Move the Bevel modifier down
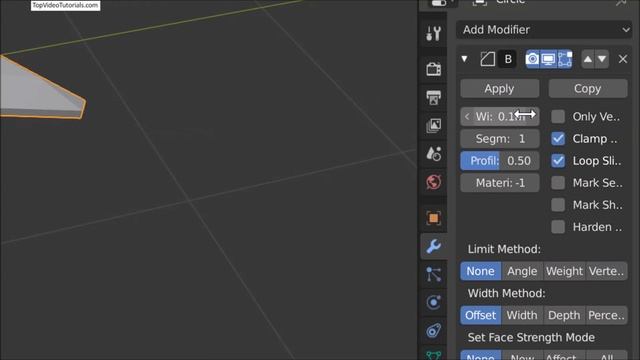The height and width of the screenshot is (360, 640). coord(602,59)
